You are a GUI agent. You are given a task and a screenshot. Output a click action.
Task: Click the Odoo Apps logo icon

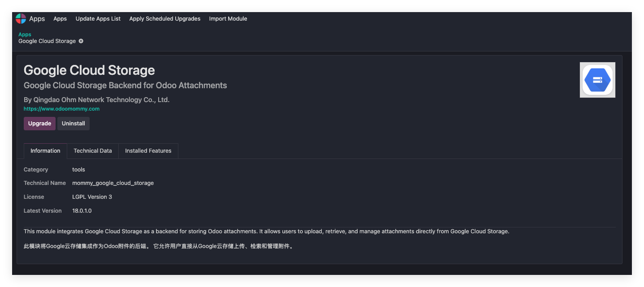click(21, 18)
